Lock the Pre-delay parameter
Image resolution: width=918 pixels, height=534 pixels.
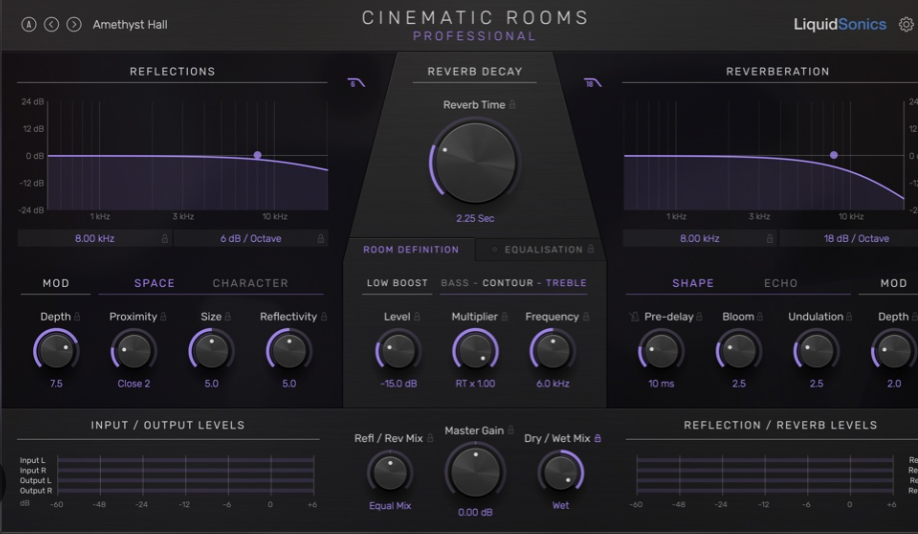coord(699,316)
